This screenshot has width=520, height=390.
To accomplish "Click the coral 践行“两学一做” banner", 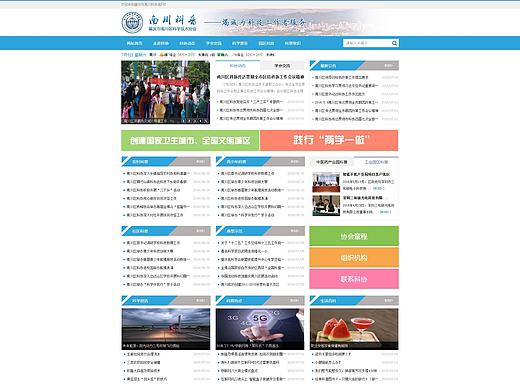I will pyautogui.click(x=329, y=140).
